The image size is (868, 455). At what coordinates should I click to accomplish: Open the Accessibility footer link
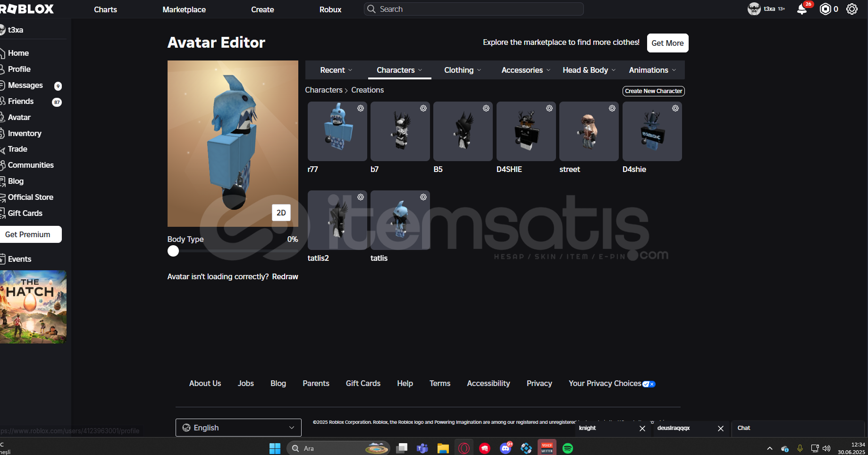489,383
